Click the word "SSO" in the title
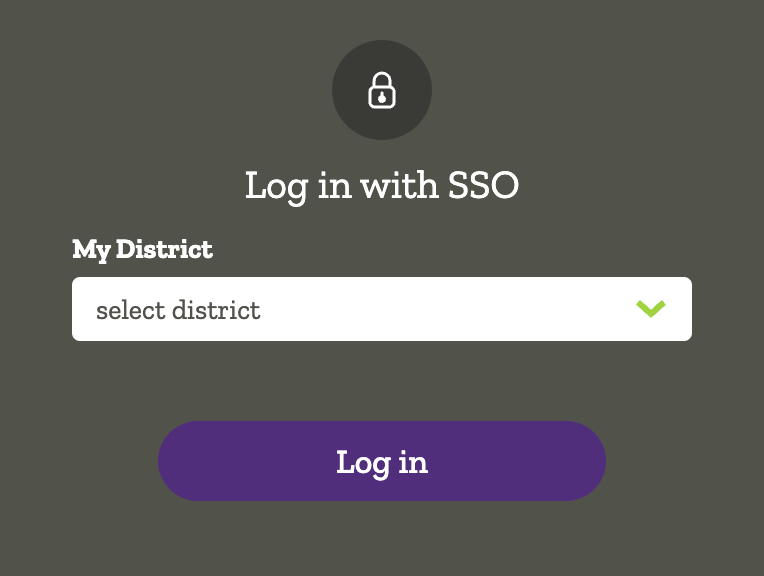The height and width of the screenshot is (576, 764). pos(478,186)
